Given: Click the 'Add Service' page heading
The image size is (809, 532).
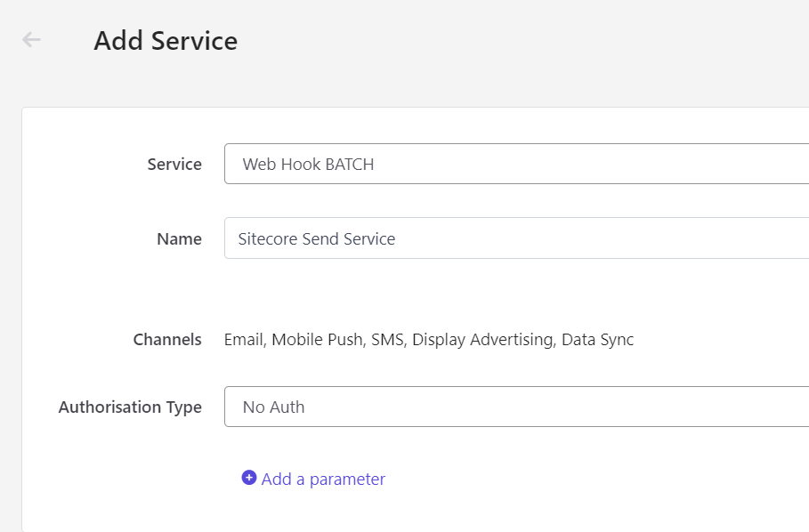Looking at the screenshot, I should coord(166,41).
